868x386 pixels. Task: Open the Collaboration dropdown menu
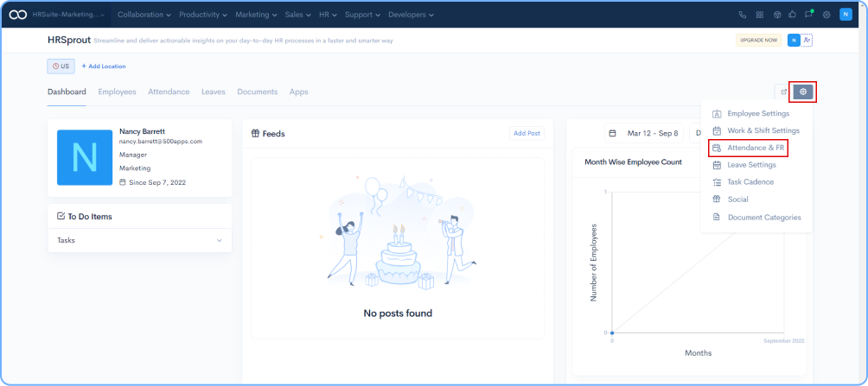(x=144, y=15)
